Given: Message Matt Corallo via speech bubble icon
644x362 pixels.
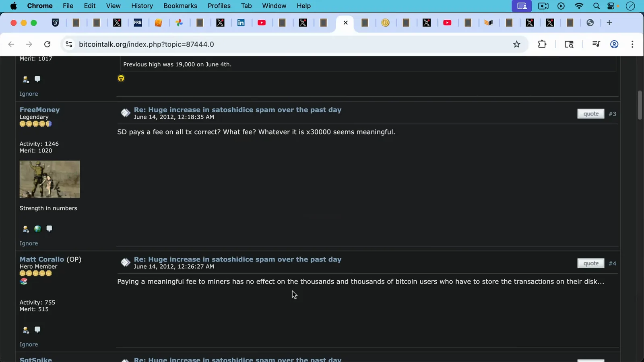Looking at the screenshot, I should pyautogui.click(x=37, y=329).
